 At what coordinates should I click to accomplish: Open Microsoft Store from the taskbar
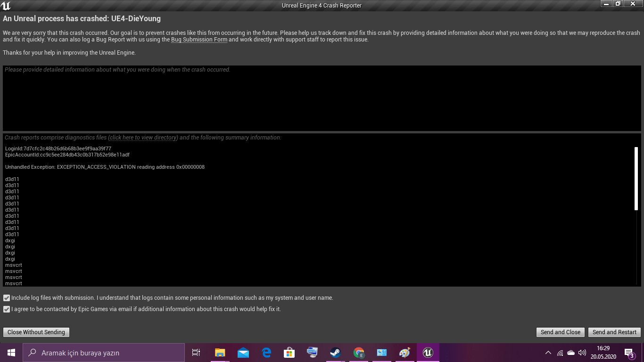pos(289,353)
